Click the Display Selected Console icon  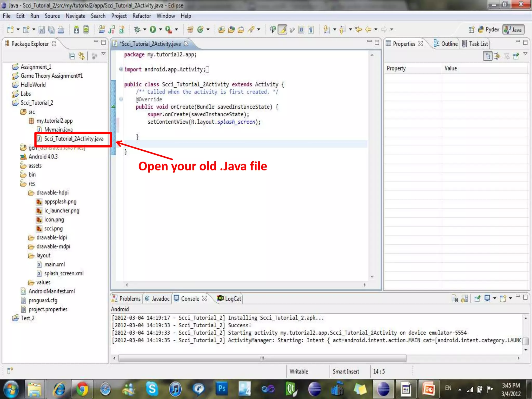(487, 298)
